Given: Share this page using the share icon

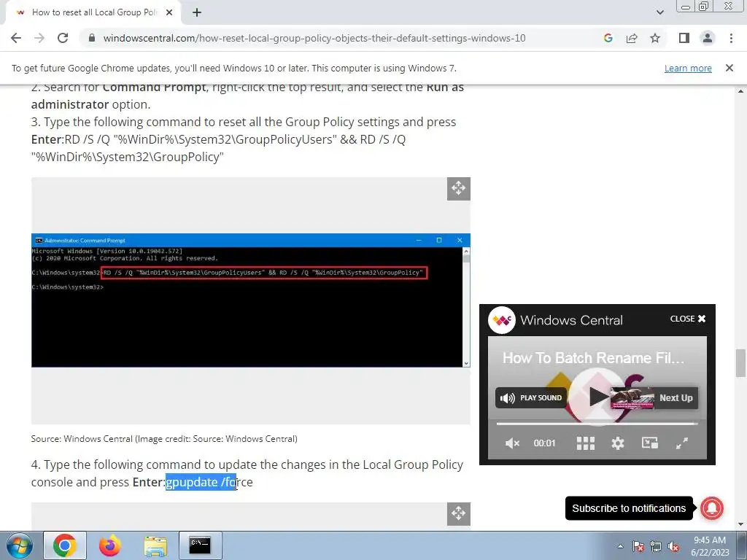Looking at the screenshot, I should [x=632, y=38].
